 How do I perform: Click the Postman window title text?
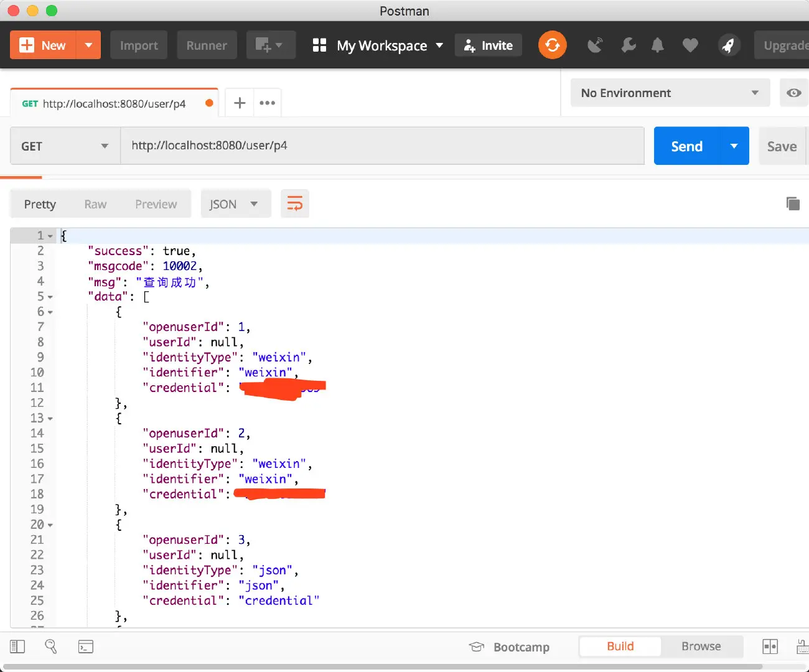point(404,11)
